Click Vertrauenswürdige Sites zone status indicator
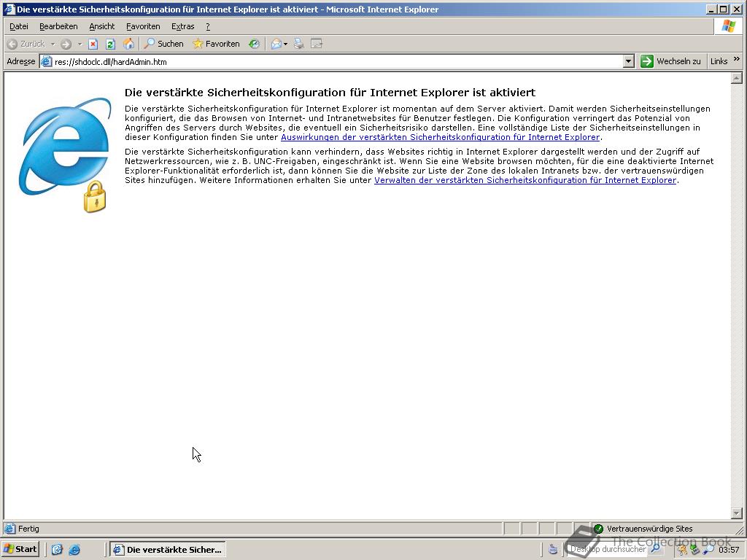 (x=643, y=529)
